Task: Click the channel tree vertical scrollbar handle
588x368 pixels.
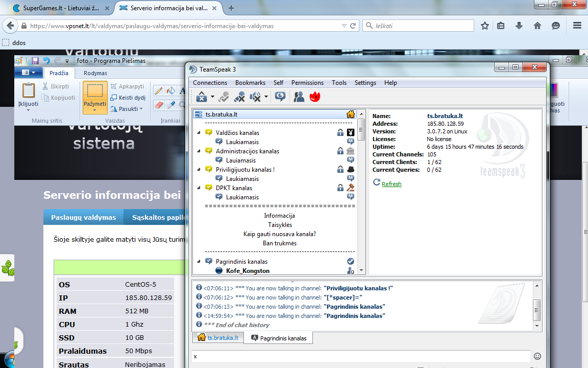Action: pos(361,129)
